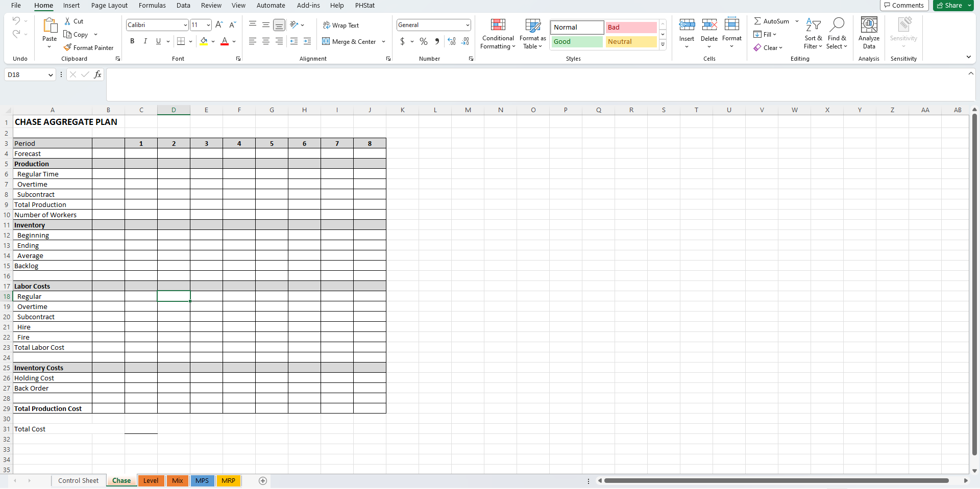Apply the red Font Color swatch
This screenshot has width=980, height=489.
pos(225,41)
